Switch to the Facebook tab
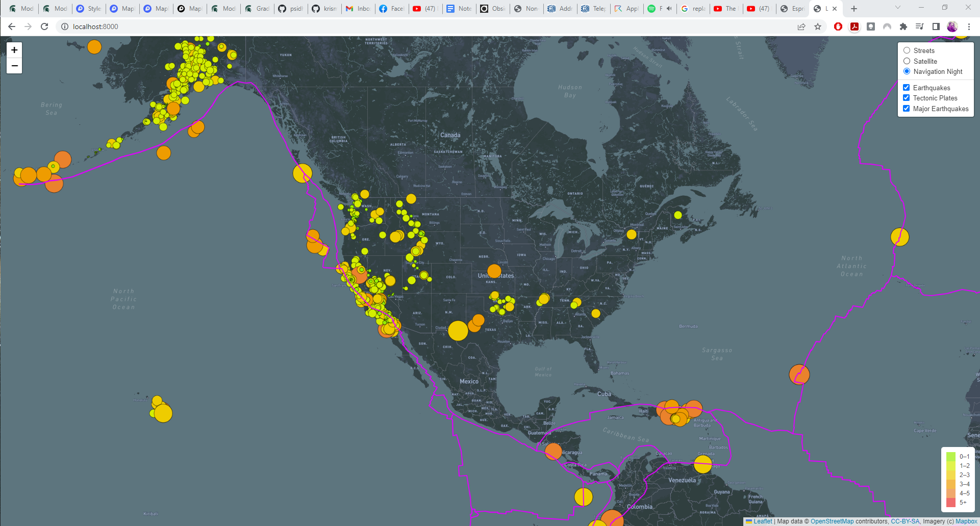The image size is (980, 526). (391, 9)
